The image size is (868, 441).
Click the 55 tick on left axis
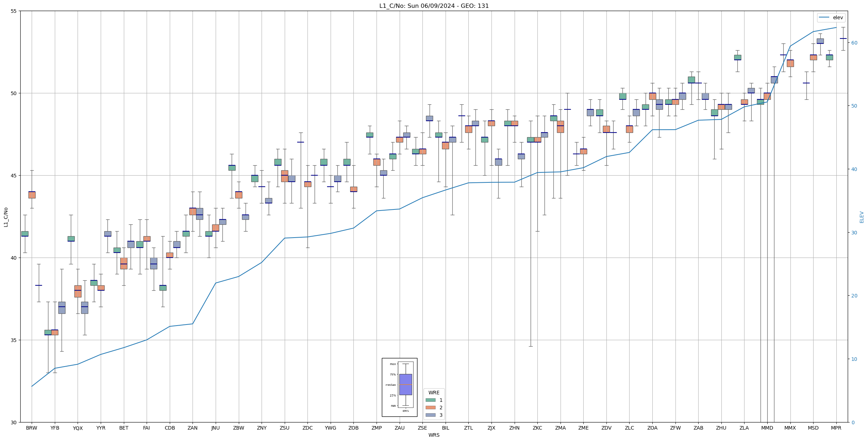pyautogui.click(x=14, y=11)
